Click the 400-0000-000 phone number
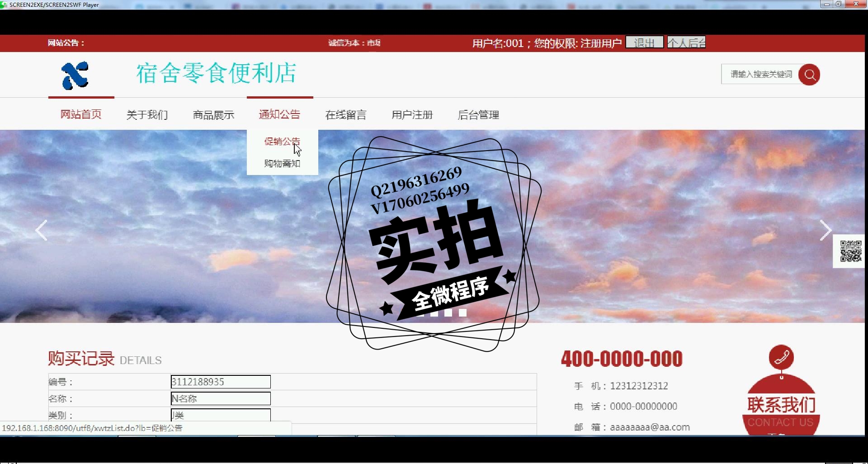The height and width of the screenshot is (464, 868). click(x=622, y=359)
